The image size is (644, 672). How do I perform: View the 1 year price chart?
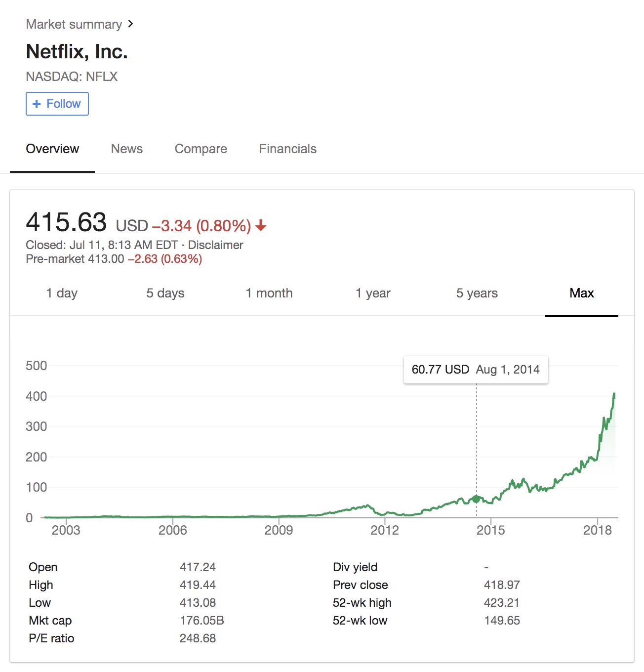pyautogui.click(x=373, y=293)
